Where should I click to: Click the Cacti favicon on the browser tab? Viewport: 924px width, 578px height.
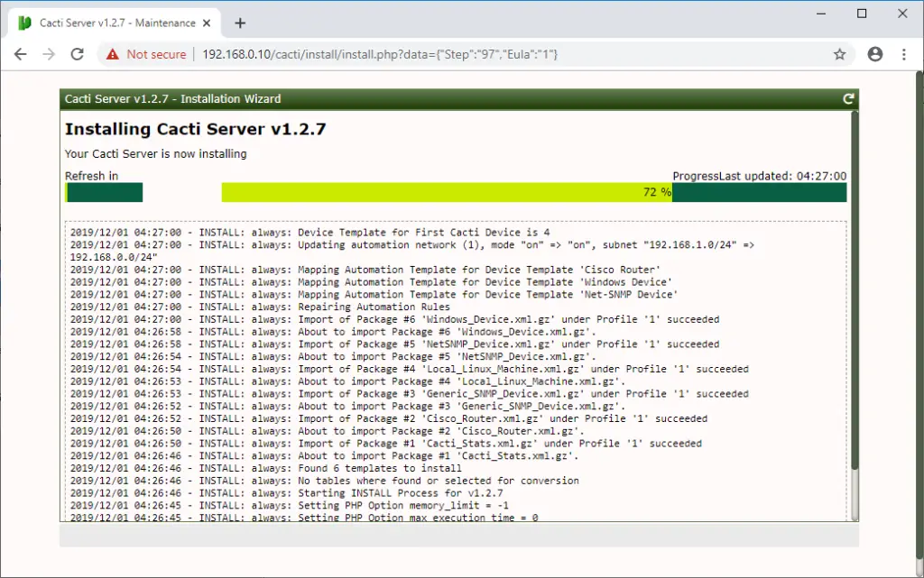click(22, 23)
